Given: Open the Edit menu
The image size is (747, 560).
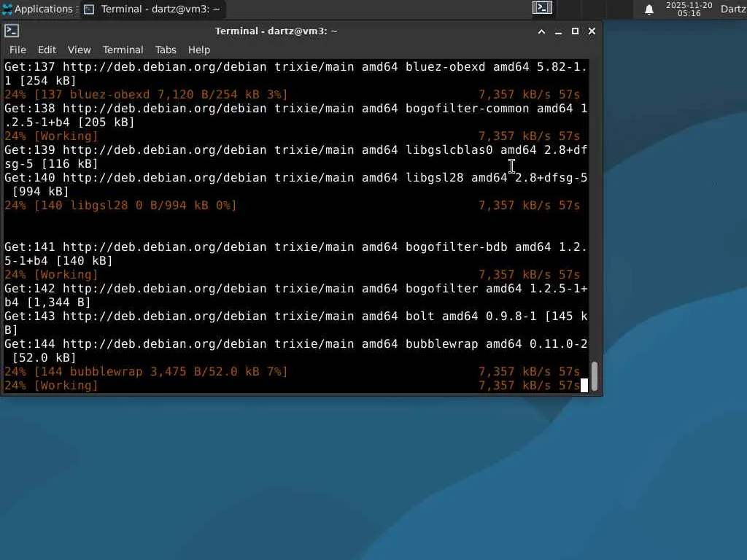Looking at the screenshot, I should pyautogui.click(x=47, y=50).
